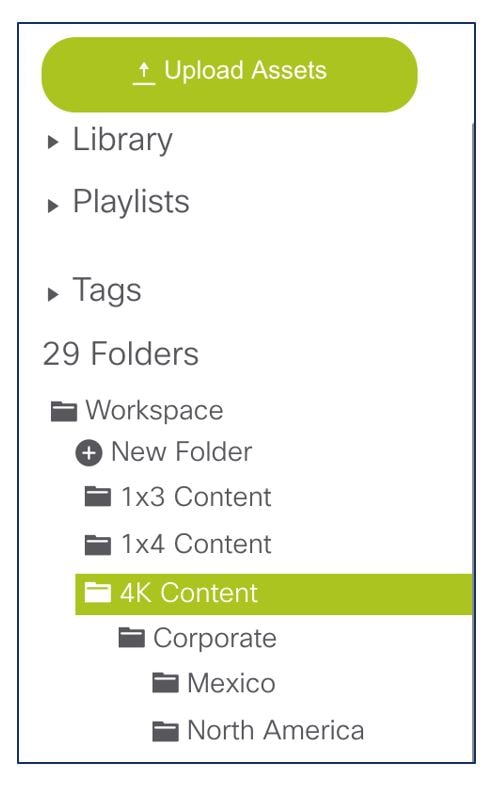This screenshot has width=503, height=791.
Task: Click the North America folder icon
Action: (165, 731)
